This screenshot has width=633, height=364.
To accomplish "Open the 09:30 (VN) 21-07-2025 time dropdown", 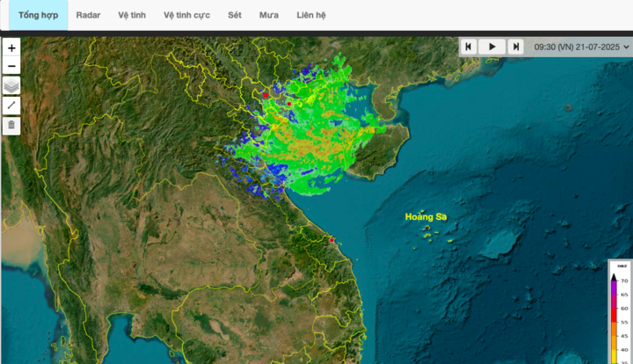I will pos(581,47).
